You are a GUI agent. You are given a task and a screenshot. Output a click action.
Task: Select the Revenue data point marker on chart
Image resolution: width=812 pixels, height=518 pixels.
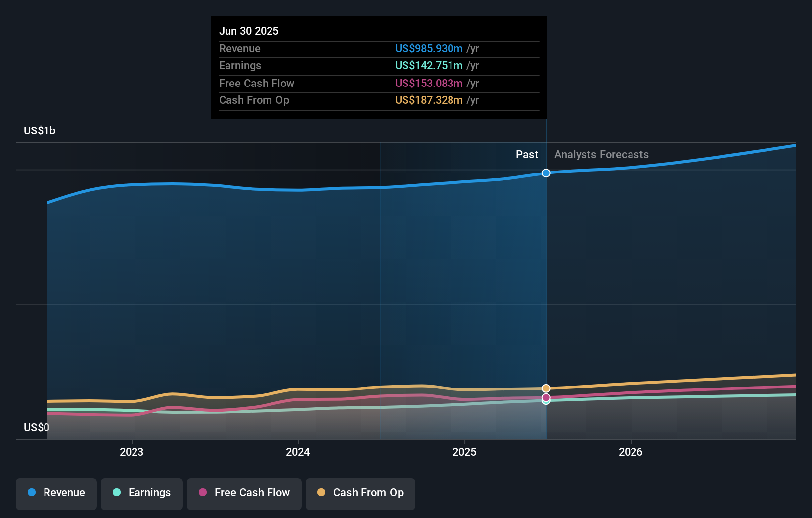tap(546, 173)
